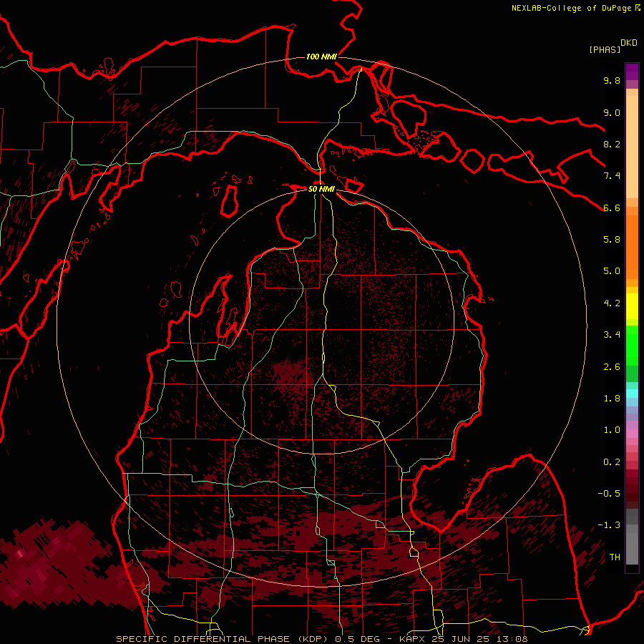644x644 pixels.
Task: Click the purple top segment of color bar
Action: tap(632, 72)
